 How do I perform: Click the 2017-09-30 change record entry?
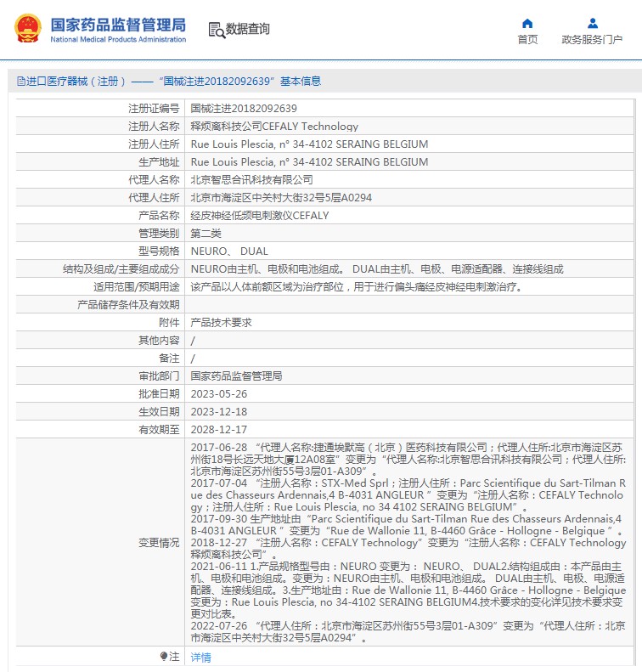point(406,525)
